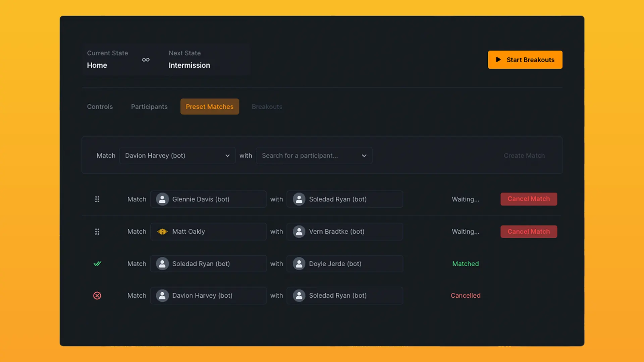The width and height of the screenshot is (644, 362).
Task: Switch to the Participants tab
Action: click(149, 107)
